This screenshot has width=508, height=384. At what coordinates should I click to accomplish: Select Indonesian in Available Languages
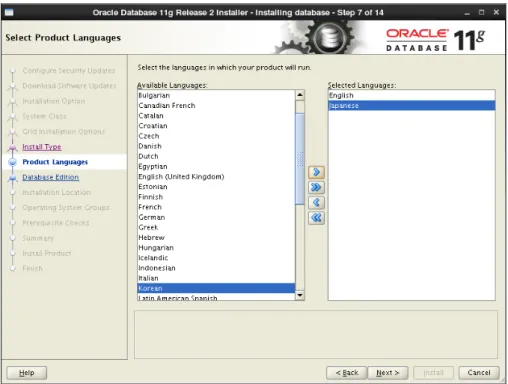tap(216, 268)
